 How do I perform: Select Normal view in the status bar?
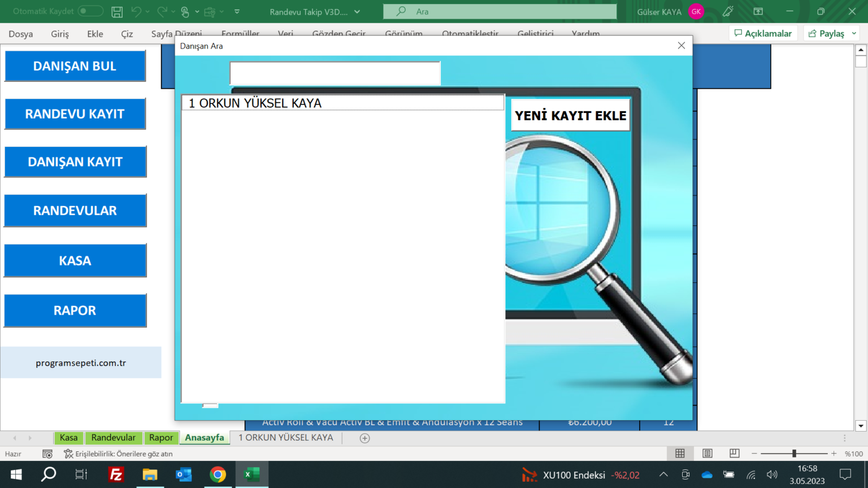point(680,453)
